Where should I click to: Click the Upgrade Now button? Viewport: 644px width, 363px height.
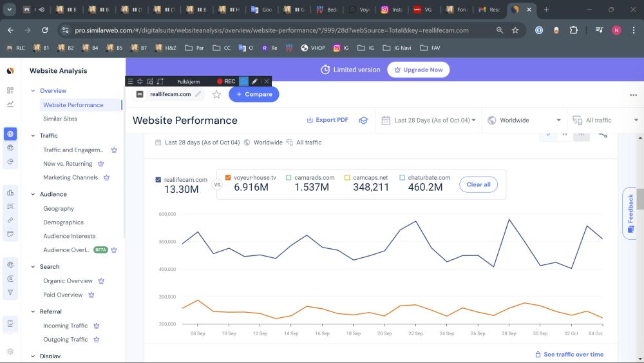(x=418, y=70)
